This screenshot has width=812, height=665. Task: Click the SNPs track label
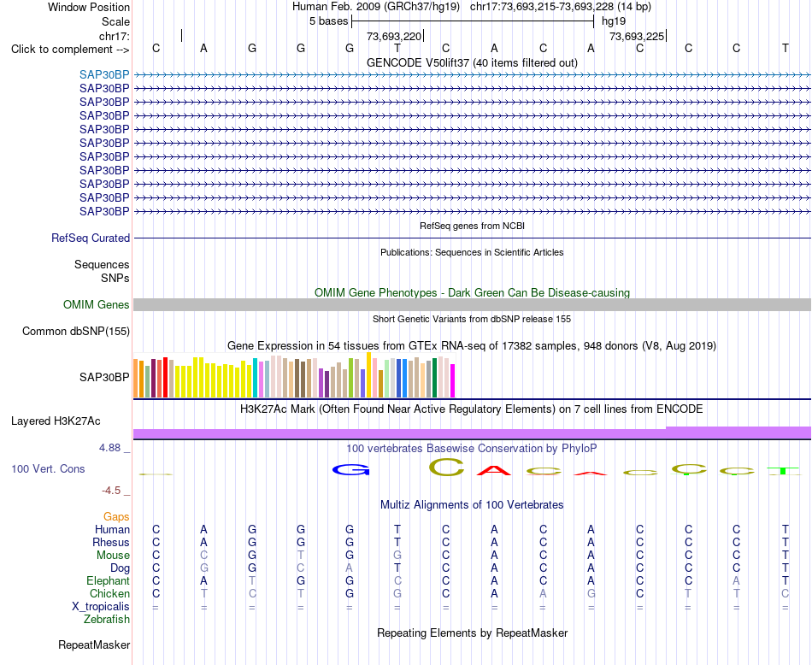[x=115, y=278]
